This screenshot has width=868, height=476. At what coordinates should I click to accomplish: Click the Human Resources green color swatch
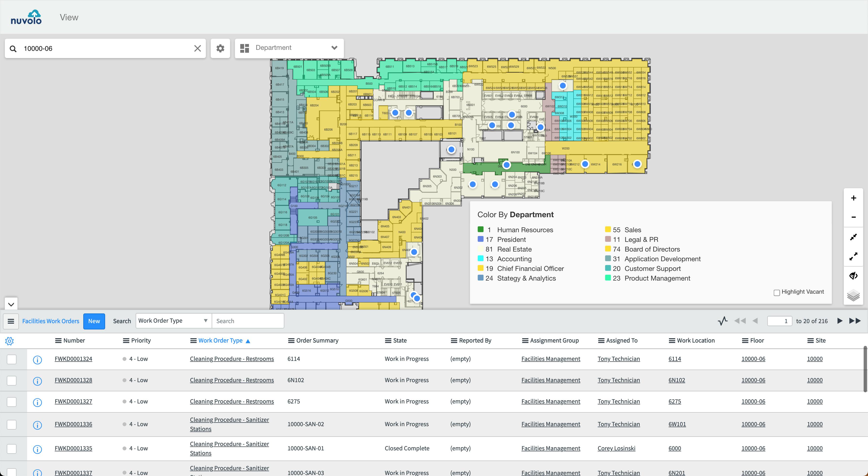click(x=480, y=230)
